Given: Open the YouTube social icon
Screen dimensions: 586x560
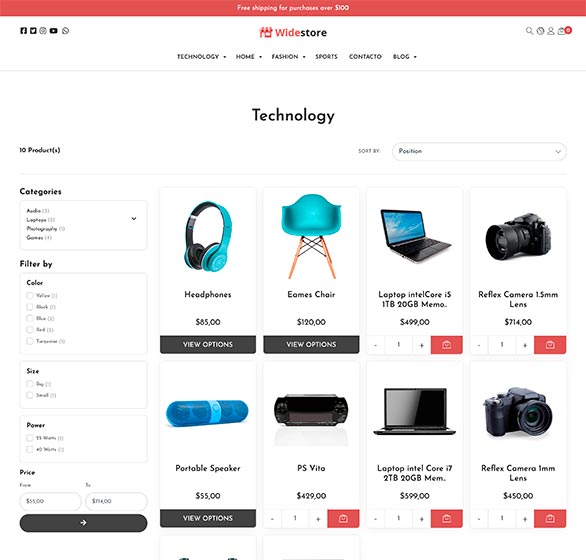Looking at the screenshot, I should [x=53, y=31].
